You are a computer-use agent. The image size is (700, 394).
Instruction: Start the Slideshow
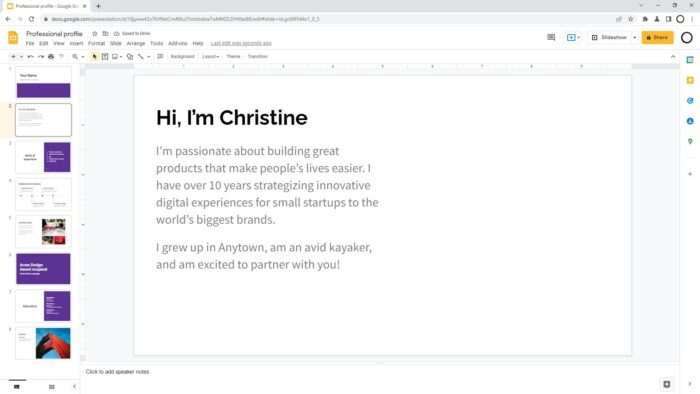coord(610,37)
